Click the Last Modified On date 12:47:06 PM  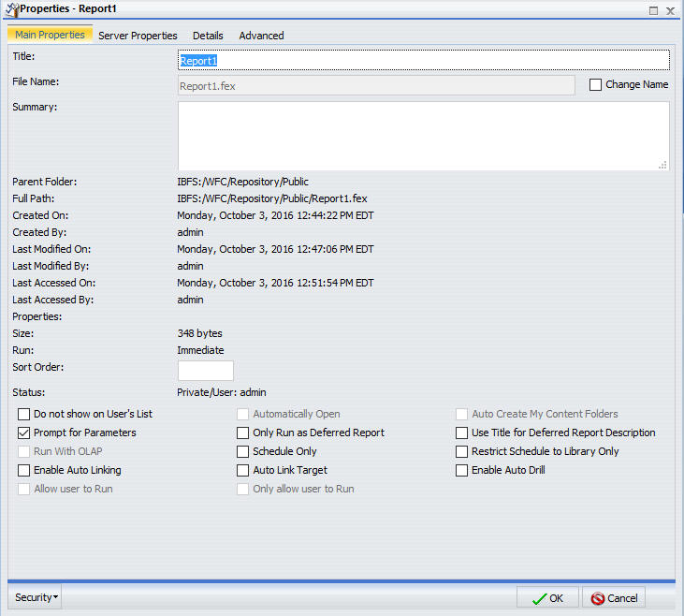point(275,249)
